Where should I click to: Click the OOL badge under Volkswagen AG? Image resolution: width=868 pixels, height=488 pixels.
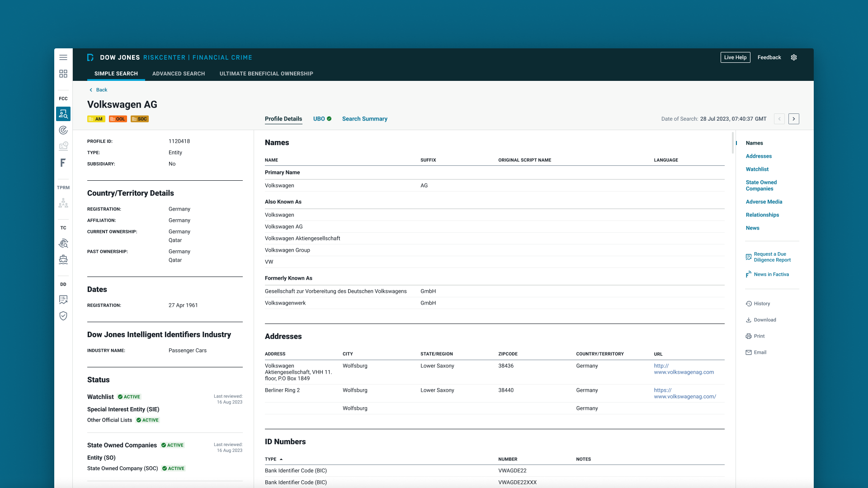click(x=118, y=119)
